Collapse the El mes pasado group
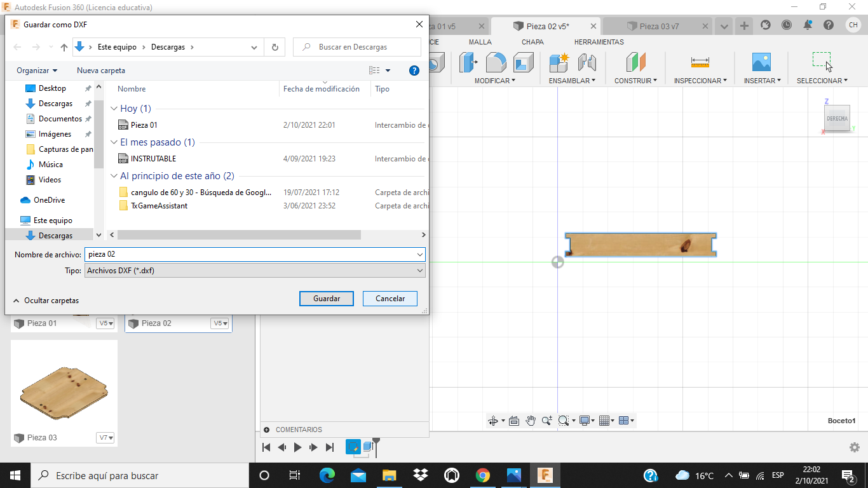 pos(114,142)
